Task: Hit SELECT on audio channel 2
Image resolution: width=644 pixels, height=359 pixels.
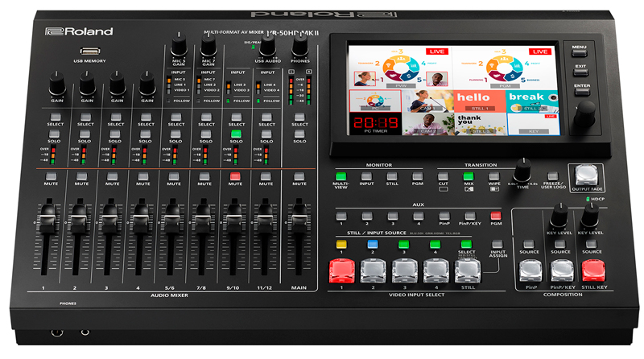Action: pos(85,117)
